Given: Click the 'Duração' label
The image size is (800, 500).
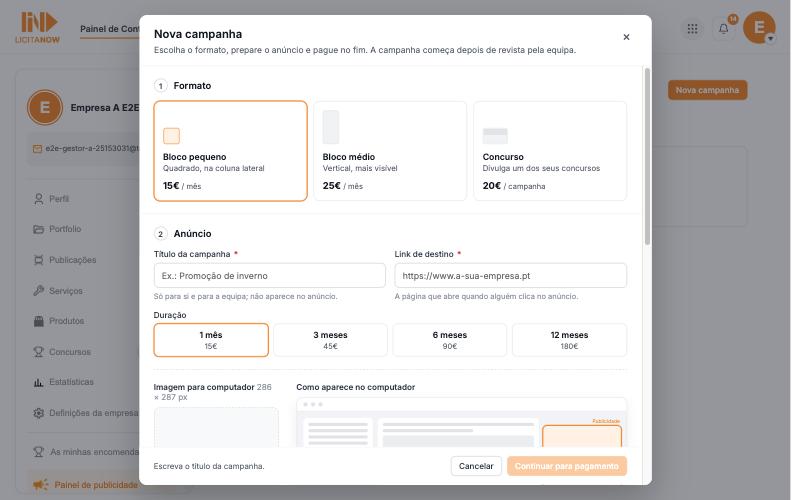Looking at the screenshot, I should [x=170, y=315].
